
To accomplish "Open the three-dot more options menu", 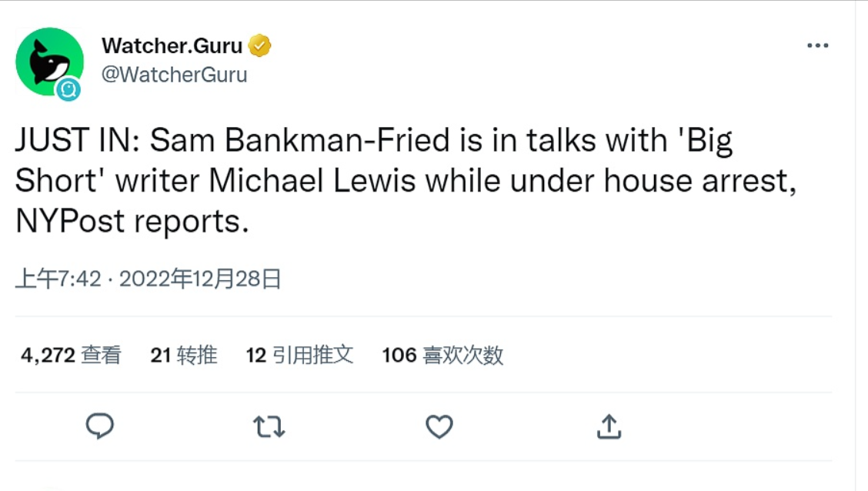I will [817, 46].
